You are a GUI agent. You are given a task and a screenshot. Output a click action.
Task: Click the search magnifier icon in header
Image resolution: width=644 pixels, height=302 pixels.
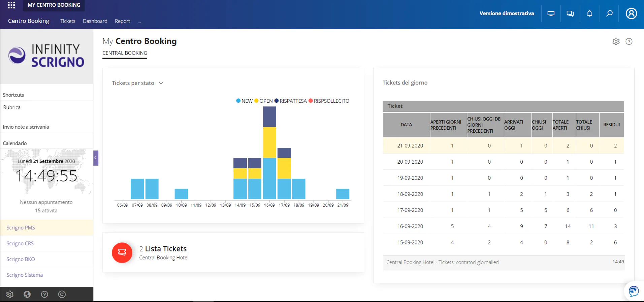coord(609,13)
